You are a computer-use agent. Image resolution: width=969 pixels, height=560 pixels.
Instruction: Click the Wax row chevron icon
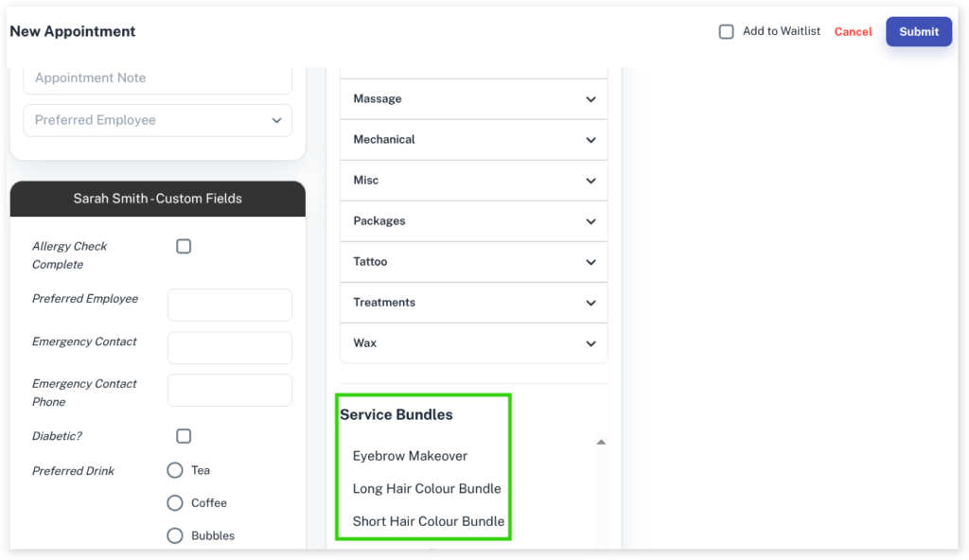[x=590, y=343]
